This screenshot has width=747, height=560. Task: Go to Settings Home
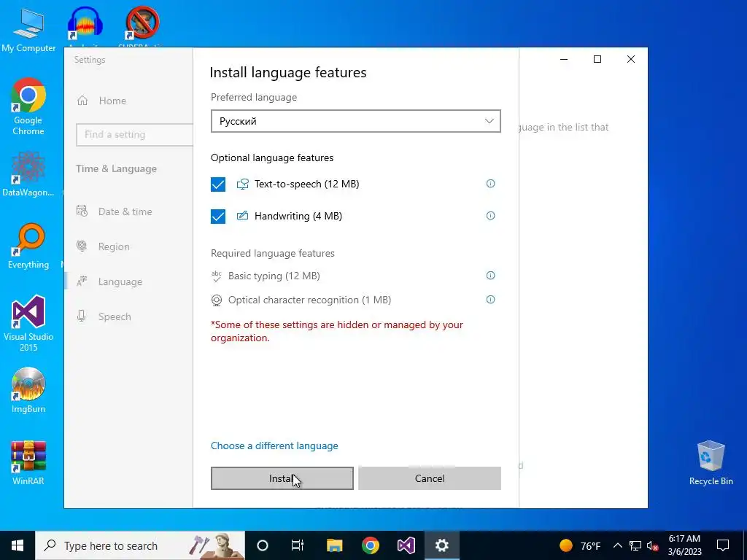[112, 101]
